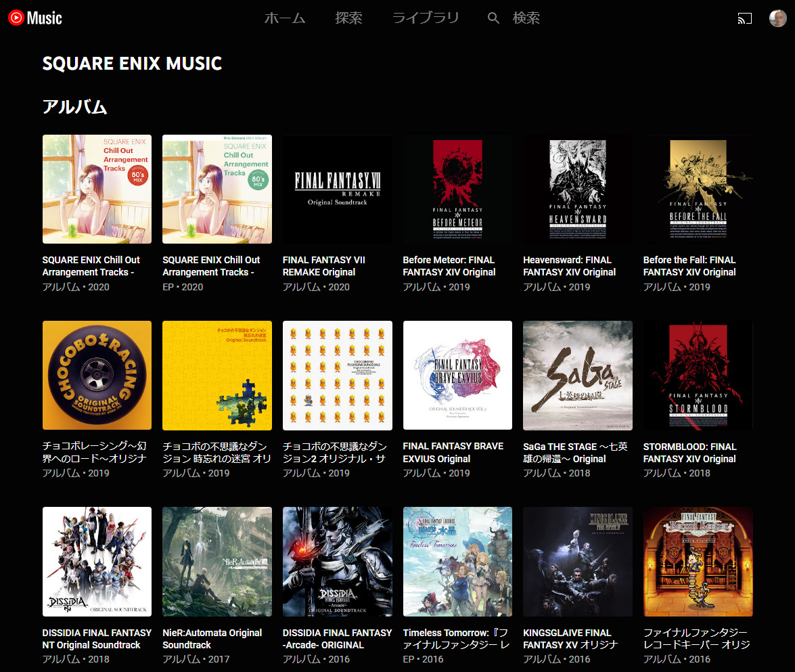Click チョコボの不思議なダンジョン 時忘れの迷宮 title

pos(217,452)
